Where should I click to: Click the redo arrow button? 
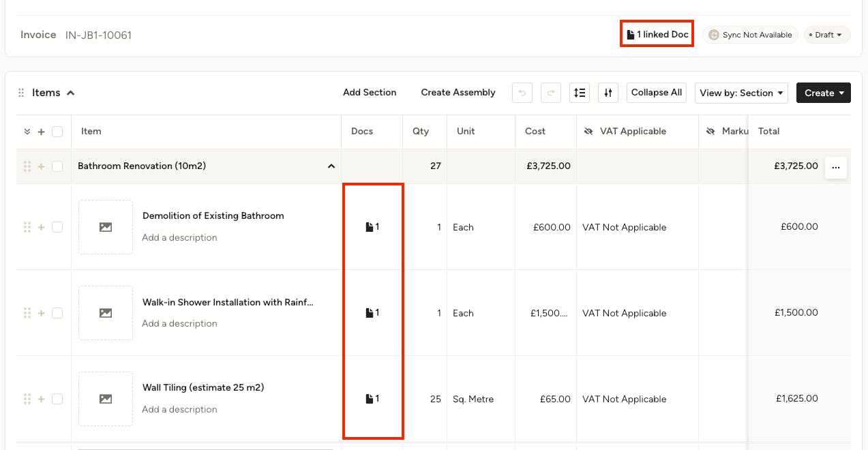click(551, 93)
